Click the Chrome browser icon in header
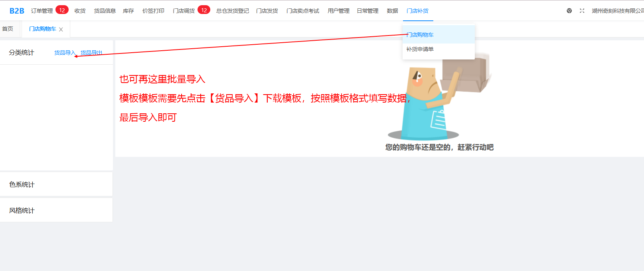The width and height of the screenshot is (644, 271). (569, 11)
